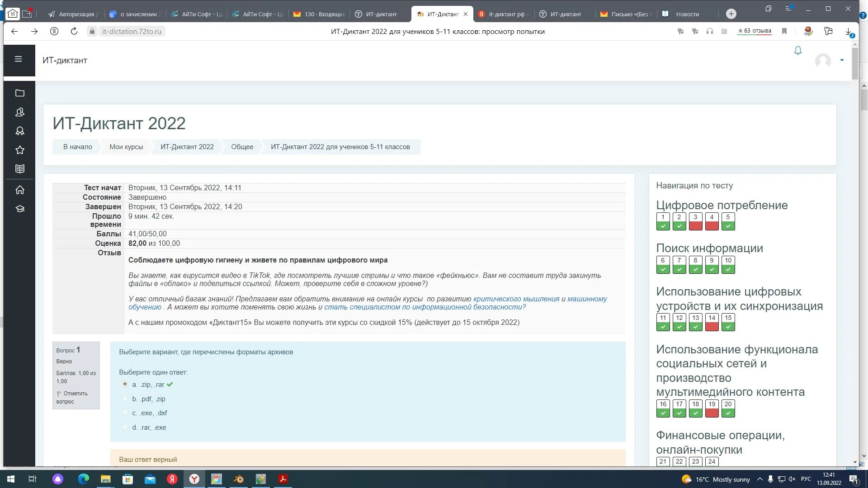This screenshot has width=868, height=488.
Task: Select answer a. .zip, .rar
Action: (125, 384)
